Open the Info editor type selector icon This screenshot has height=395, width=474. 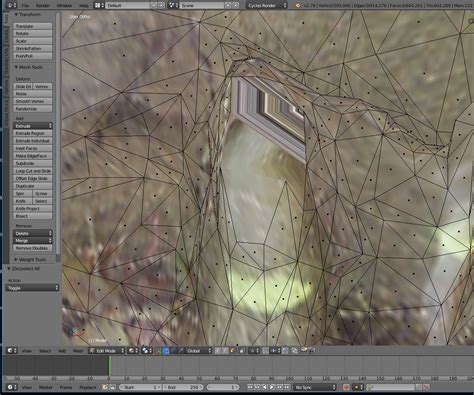(12, 5)
